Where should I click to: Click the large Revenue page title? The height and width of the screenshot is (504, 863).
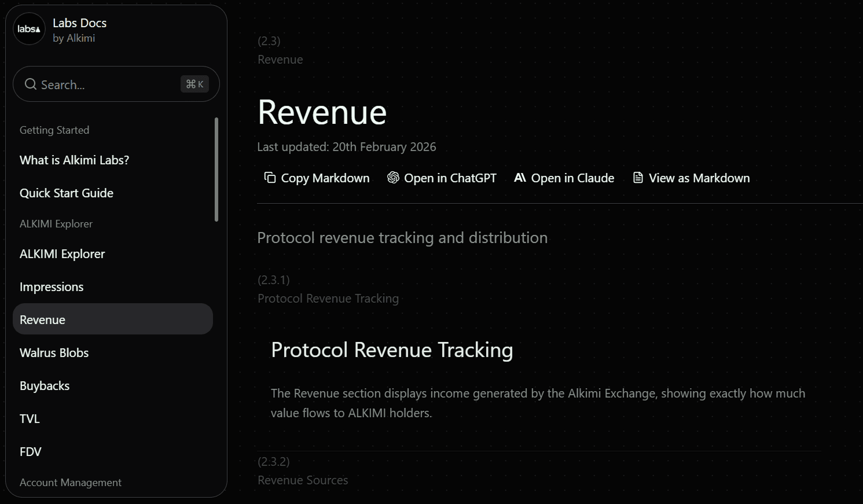322,112
